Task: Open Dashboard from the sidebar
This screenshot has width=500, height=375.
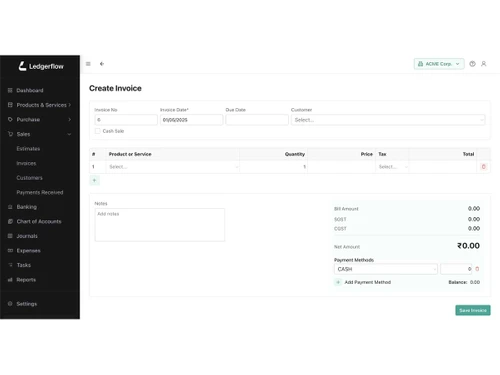Action: (30, 90)
